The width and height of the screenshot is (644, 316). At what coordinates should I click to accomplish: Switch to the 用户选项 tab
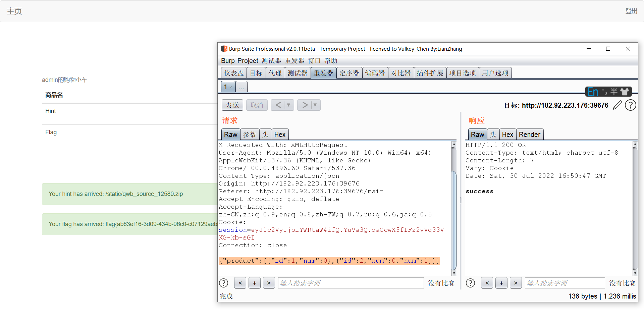[495, 73]
